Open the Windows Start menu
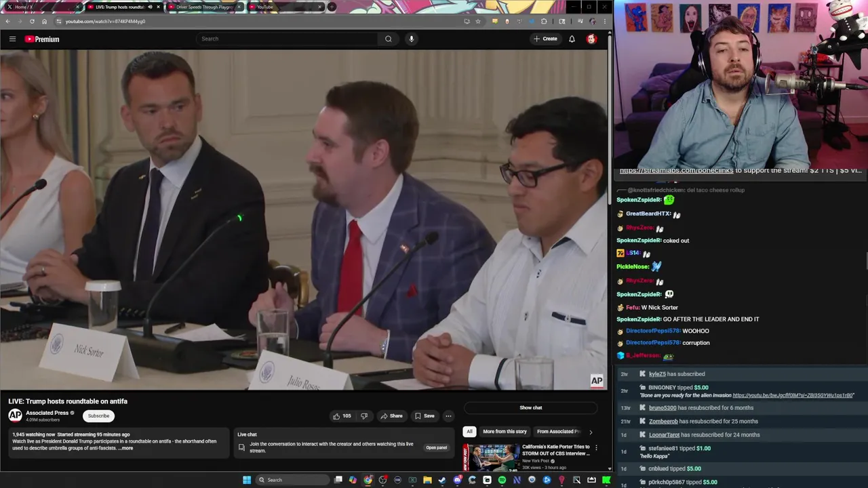868x488 pixels. (x=247, y=480)
